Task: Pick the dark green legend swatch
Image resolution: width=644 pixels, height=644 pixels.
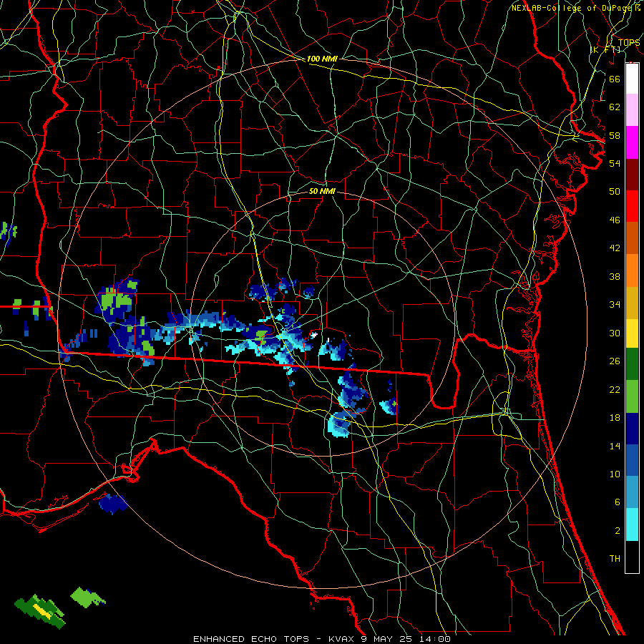Action: click(x=632, y=364)
